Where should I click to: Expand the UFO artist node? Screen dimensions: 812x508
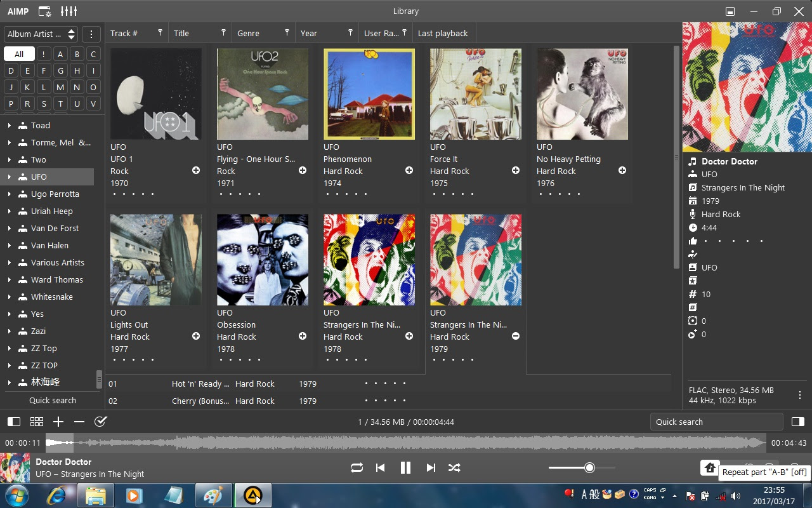(x=9, y=177)
